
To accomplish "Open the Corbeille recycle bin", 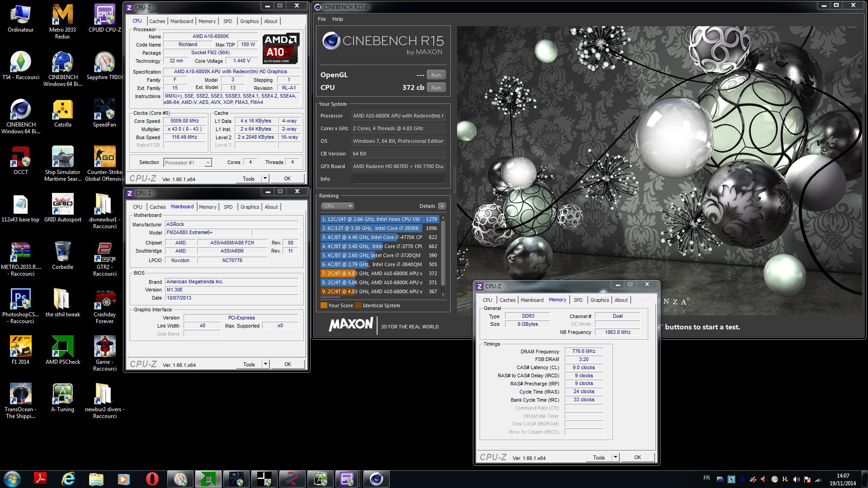I will coord(62,256).
